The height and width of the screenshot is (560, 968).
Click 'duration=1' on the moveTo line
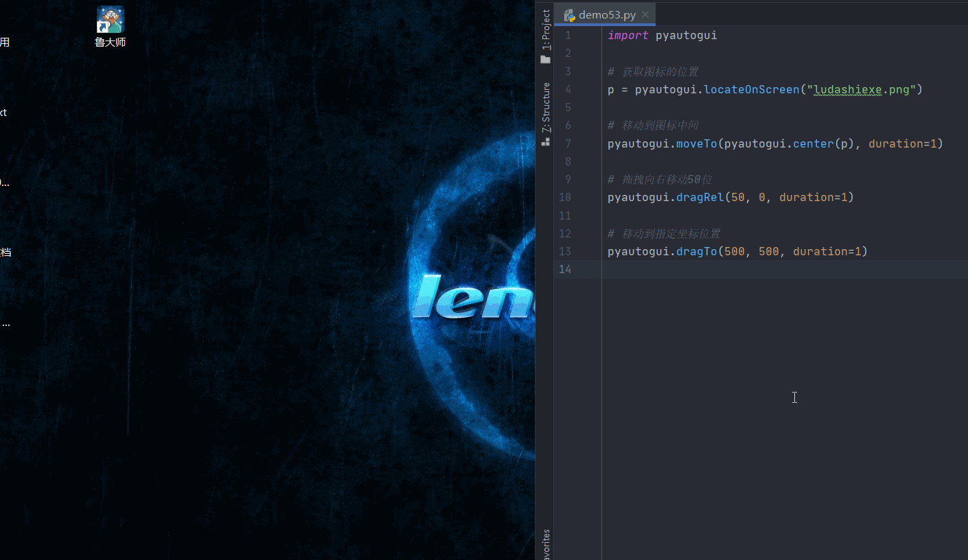(903, 143)
